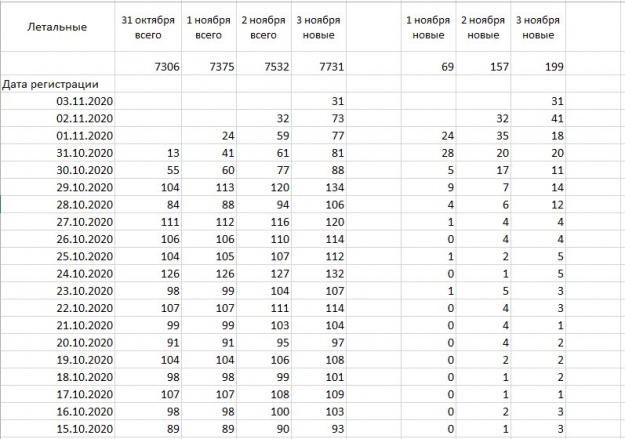Select the "2 ноября новые" column header
The width and height of the screenshot is (625, 439).
484,27
